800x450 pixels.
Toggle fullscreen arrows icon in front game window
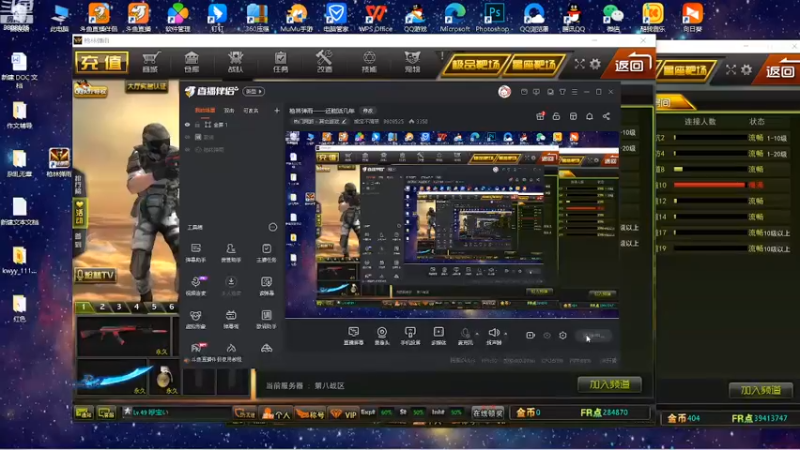[579, 64]
